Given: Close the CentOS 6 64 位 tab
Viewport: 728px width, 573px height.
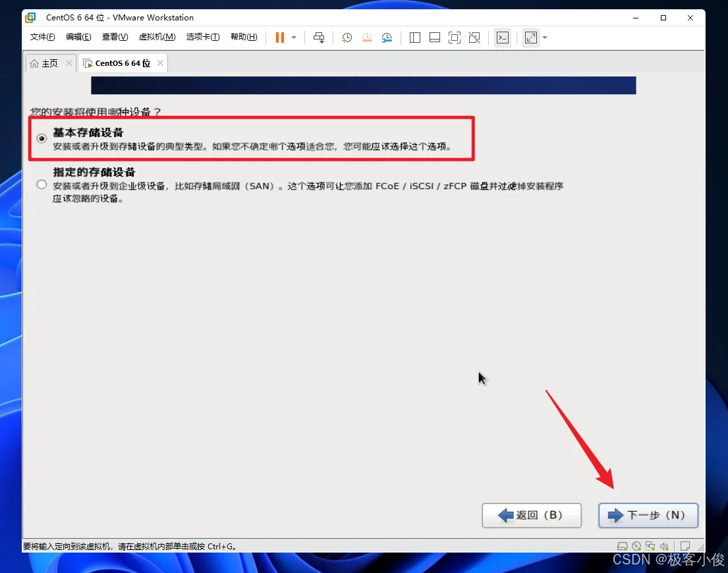Looking at the screenshot, I should point(160,63).
